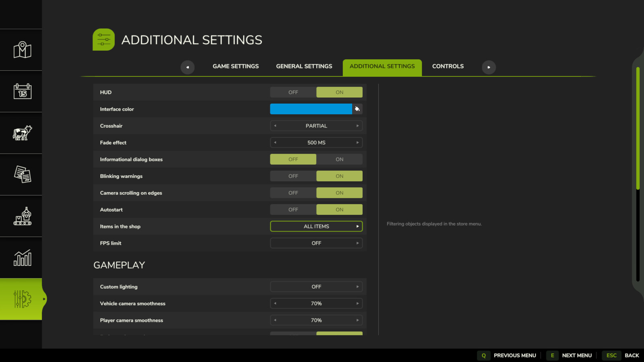Screen dimensions: 644x362
Task: Click the right arrow to cycle menus
Action: click(x=489, y=67)
